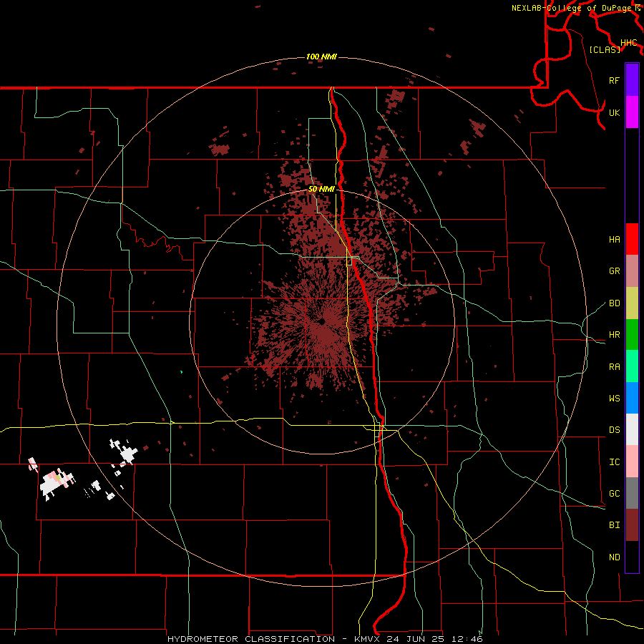Click the HA legend label
Screen dimensions: 644x644
click(x=614, y=240)
